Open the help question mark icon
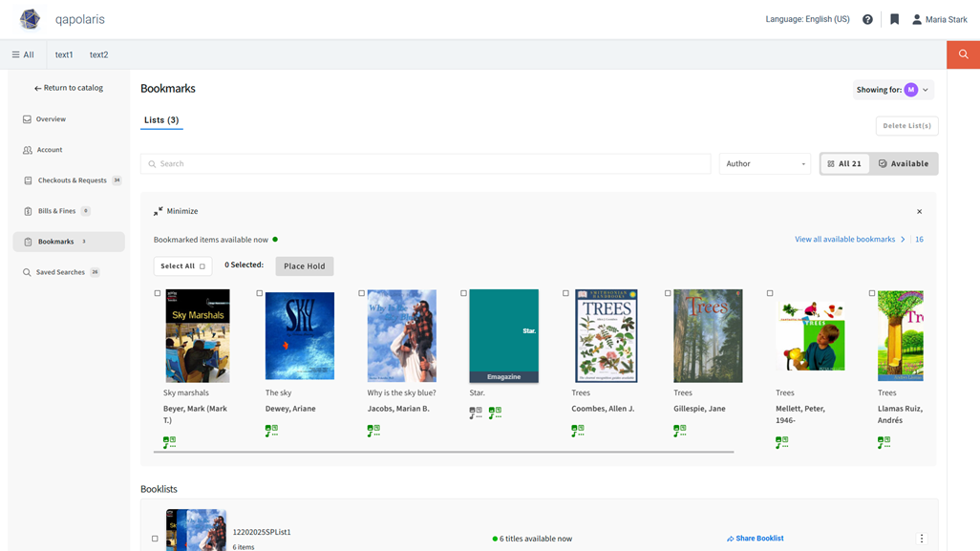This screenshot has width=980, height=551. coord(867,19)
